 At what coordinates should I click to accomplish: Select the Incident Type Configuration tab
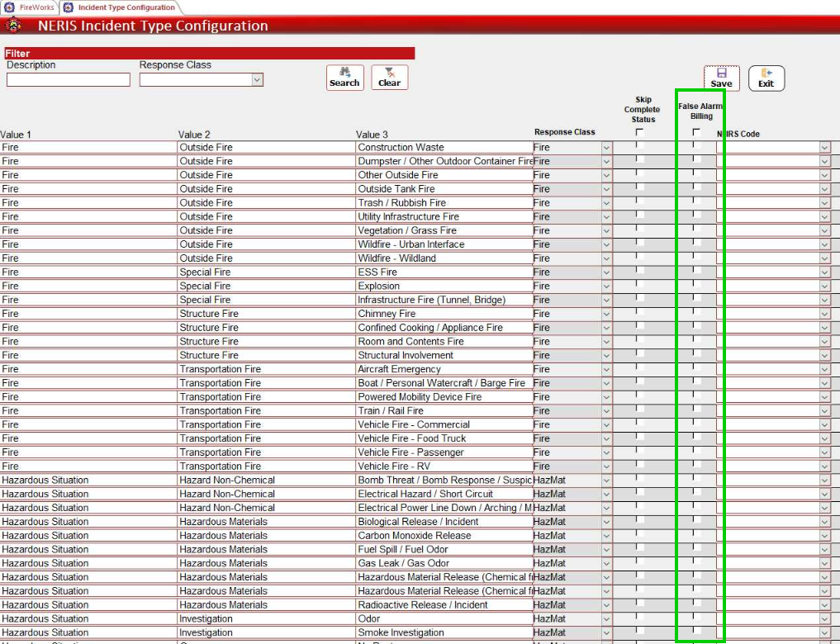pos(126,7)
